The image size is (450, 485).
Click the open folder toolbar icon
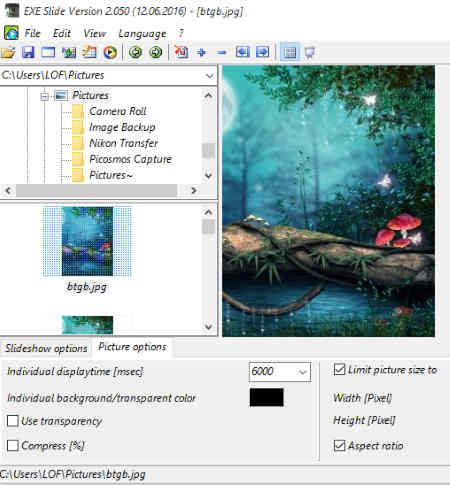click(8, 52)
